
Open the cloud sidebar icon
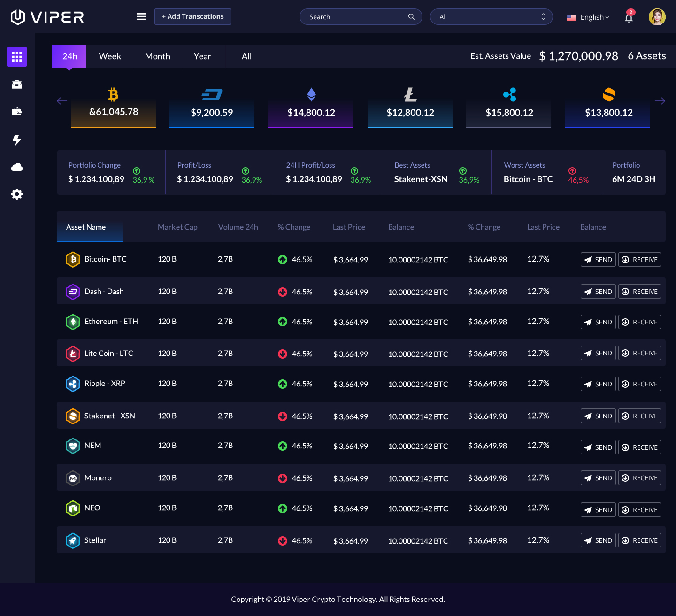(x=17, y=167)
